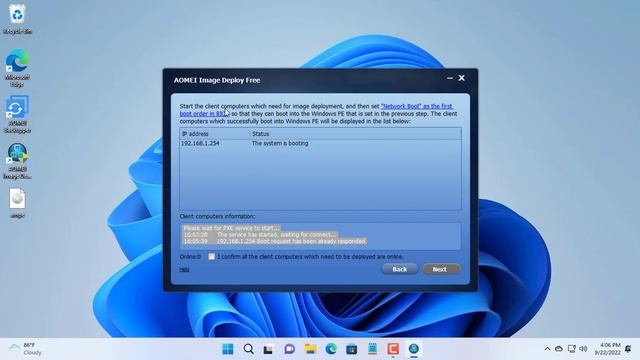The height and width of the screenshot is (360, 640).
Task: Open taskbar Search
Action: coord(248,349)
